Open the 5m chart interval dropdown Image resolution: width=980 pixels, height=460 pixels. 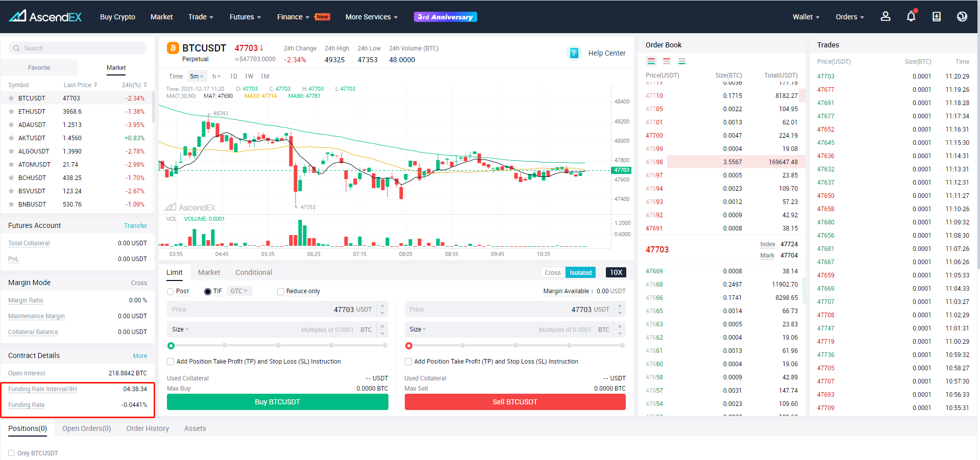197,76
